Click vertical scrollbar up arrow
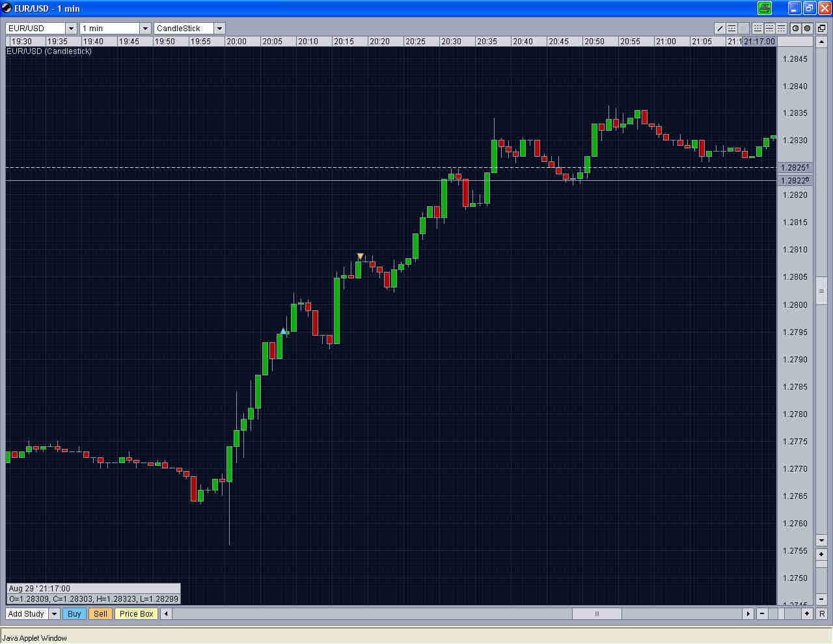Image resolution: width=833 pixels, height=644 pixels. pos(821,42)
